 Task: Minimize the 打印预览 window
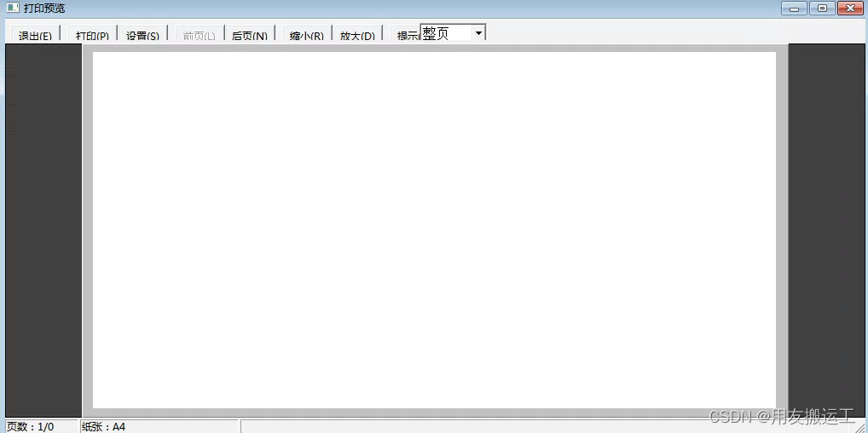pos(794,9)
